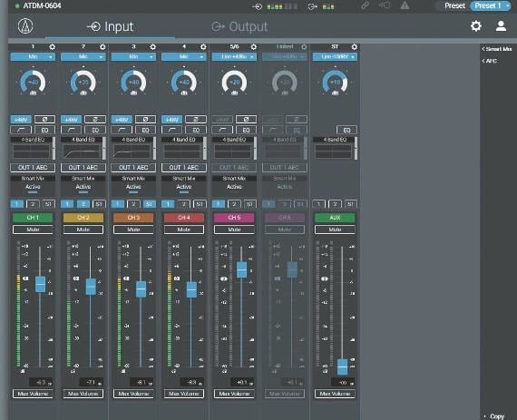Open channel 4 settings gear
517x420 pixels.
(x=203, y=47)
